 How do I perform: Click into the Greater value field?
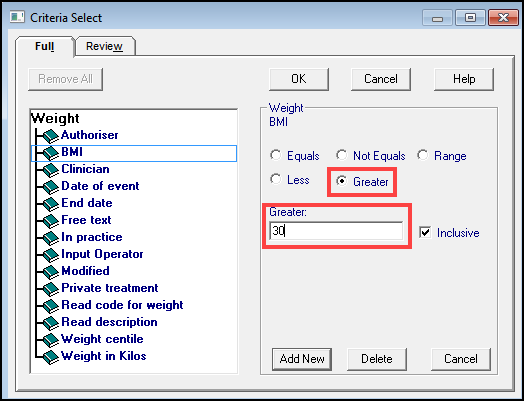coord(336,231)
